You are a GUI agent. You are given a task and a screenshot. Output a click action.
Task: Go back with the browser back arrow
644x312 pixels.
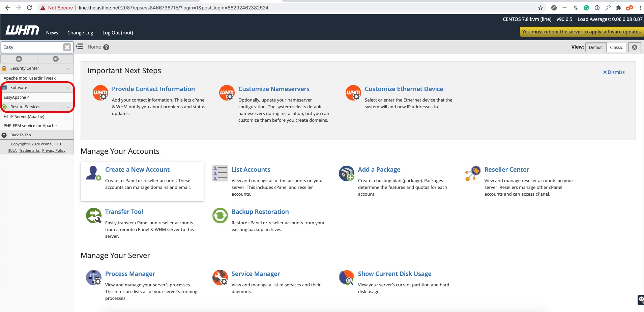[x=7, y=8]
